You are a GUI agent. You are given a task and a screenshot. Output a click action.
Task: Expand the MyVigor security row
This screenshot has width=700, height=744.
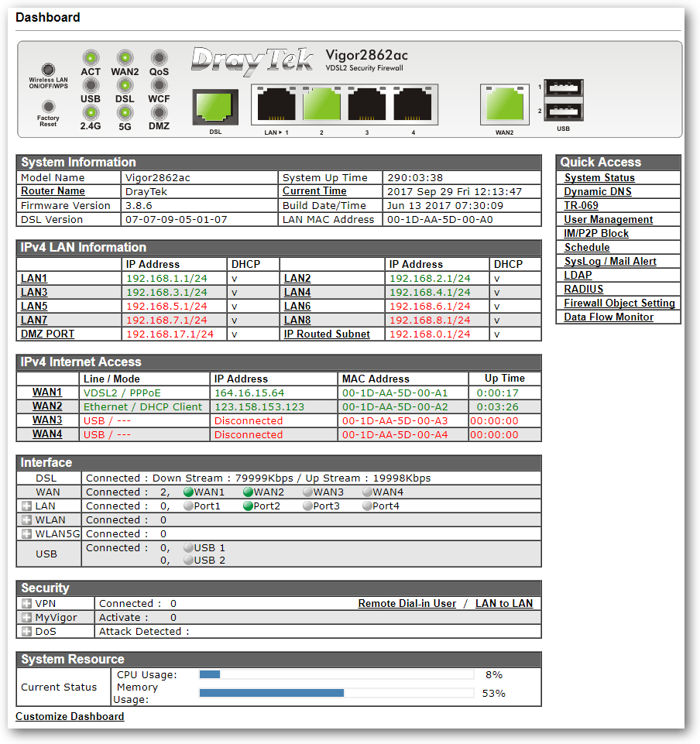click(x=27, y=618)
